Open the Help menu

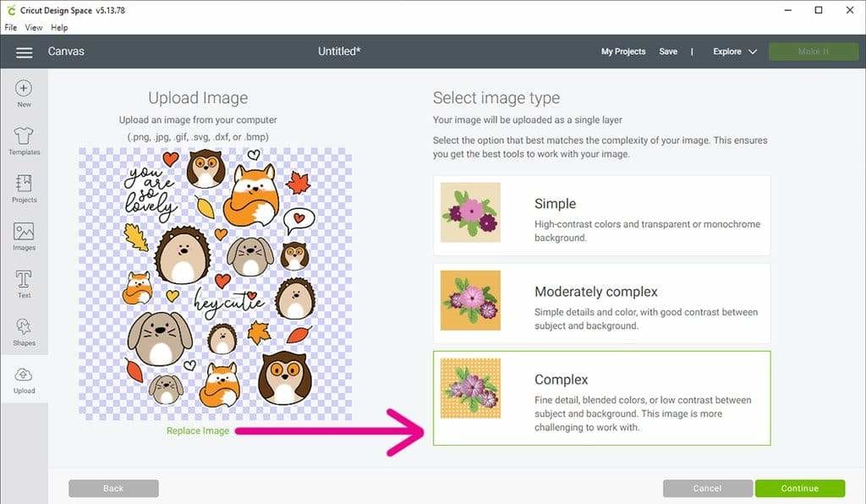point(59,28)
